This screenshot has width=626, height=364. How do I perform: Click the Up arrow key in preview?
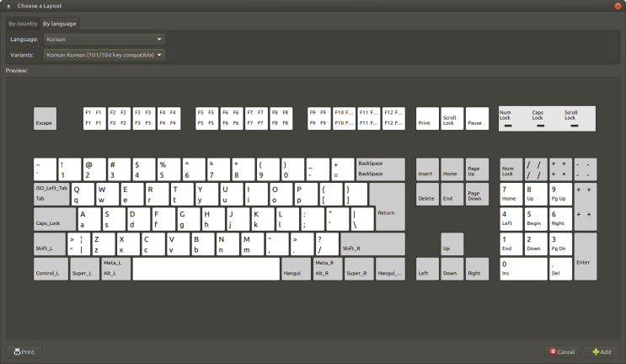[452, 244]
